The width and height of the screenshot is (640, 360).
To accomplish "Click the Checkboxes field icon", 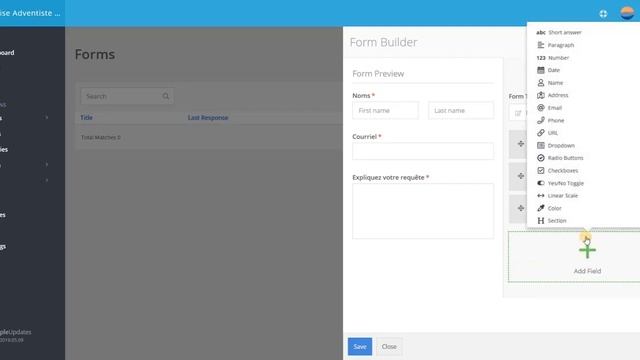I will point(541,170).
